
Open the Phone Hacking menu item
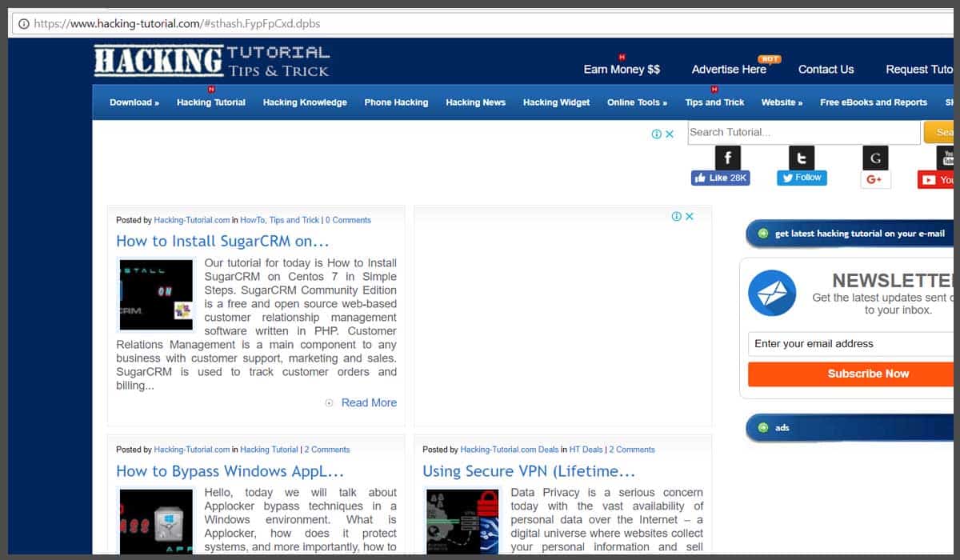[396, 102]
